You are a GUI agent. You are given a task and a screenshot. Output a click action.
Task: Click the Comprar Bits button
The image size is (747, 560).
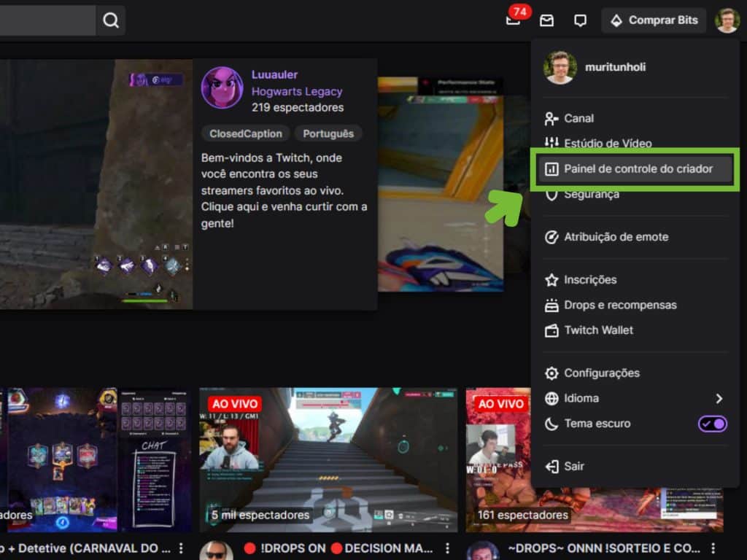(x=653, y=20)
